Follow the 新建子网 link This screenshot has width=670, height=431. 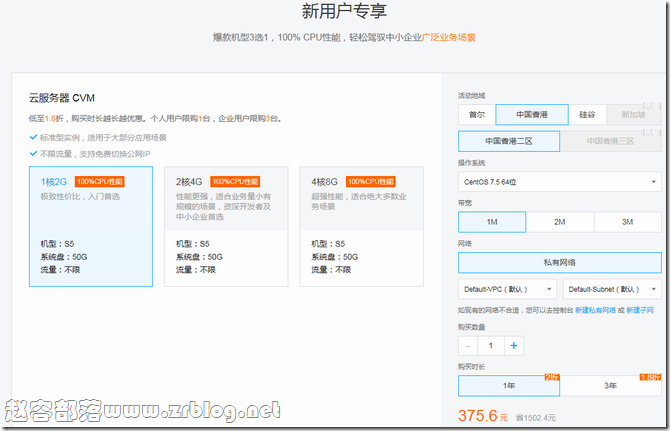point(640,310)
